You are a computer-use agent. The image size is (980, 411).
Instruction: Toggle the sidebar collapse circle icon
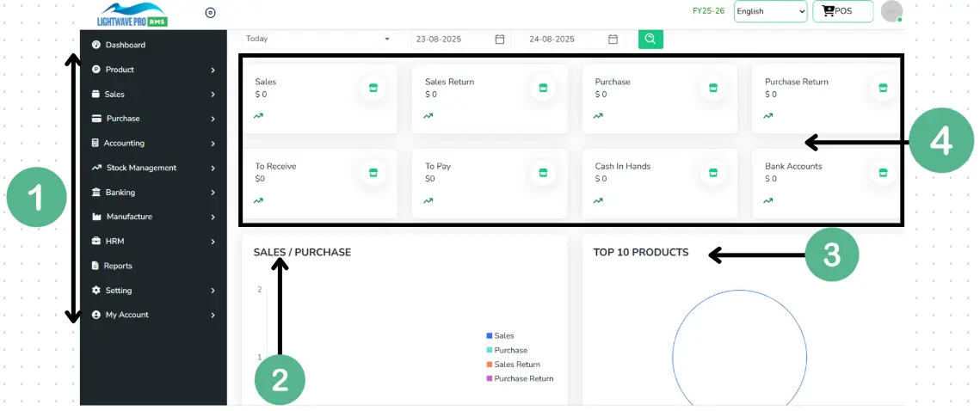(x=211, y=12)
